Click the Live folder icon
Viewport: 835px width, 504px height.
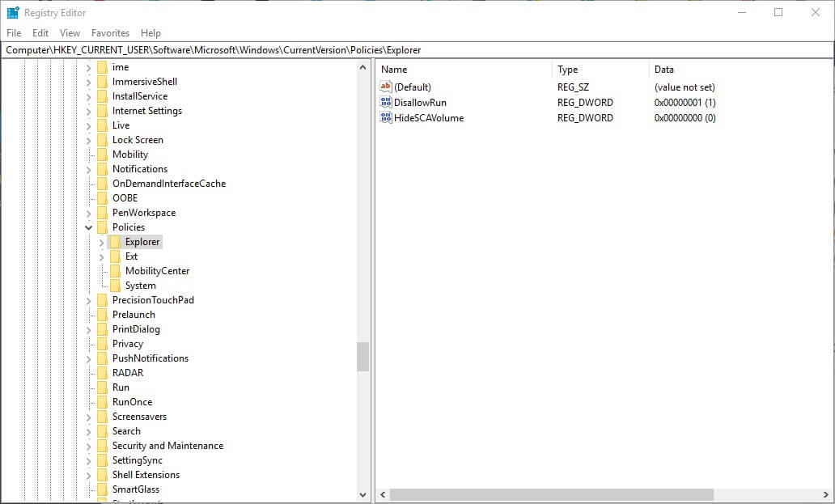tap(102, 125)
